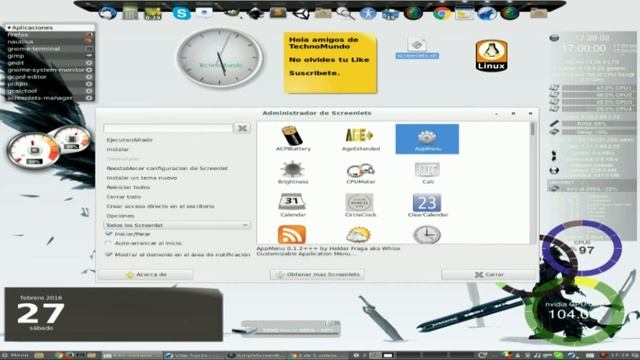Choose Cerrar todo
The height and width of the screenshot is (360, 640).
[123, 197]
